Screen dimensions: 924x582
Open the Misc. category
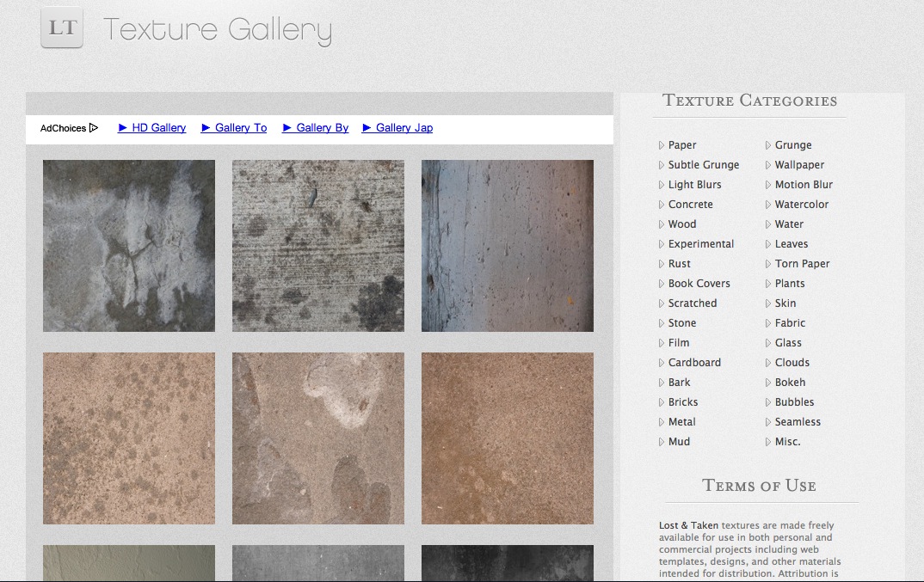[788, 442]
